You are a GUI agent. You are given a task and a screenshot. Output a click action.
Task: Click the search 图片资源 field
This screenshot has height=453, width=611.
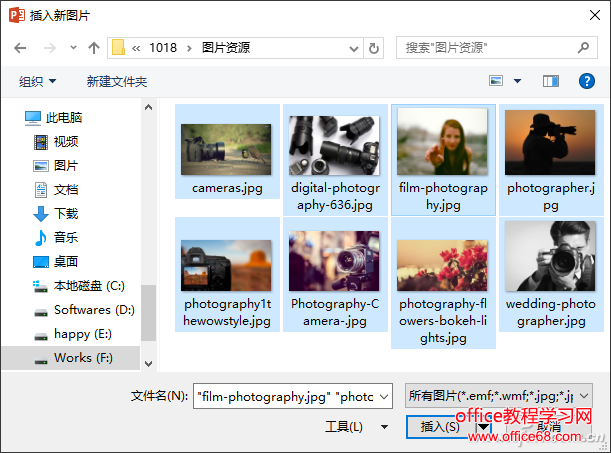496,48
